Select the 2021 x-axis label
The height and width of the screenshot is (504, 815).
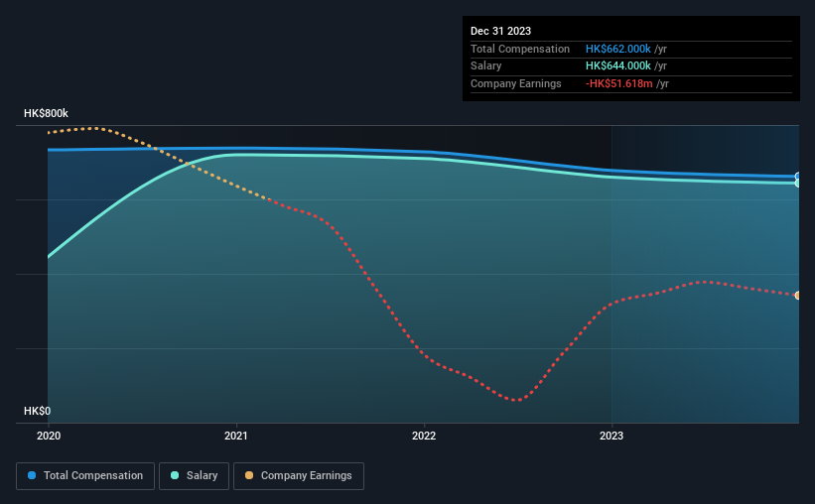pos(236,436)
